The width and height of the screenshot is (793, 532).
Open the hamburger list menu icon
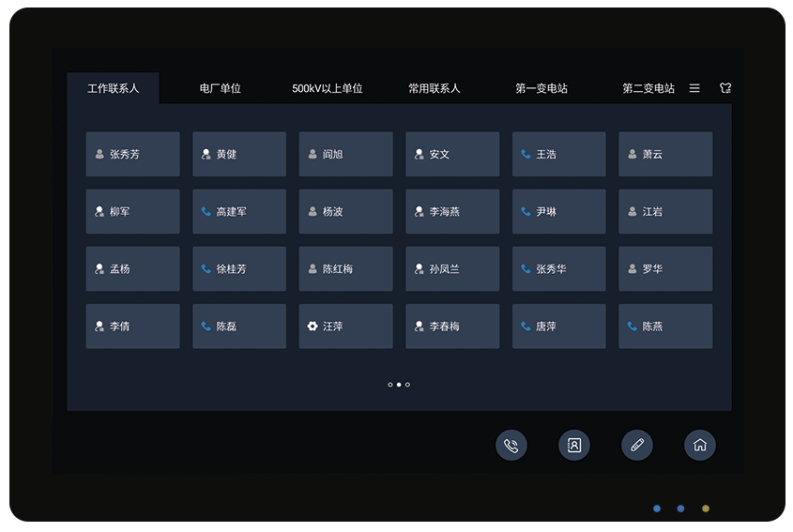point(694,88)
